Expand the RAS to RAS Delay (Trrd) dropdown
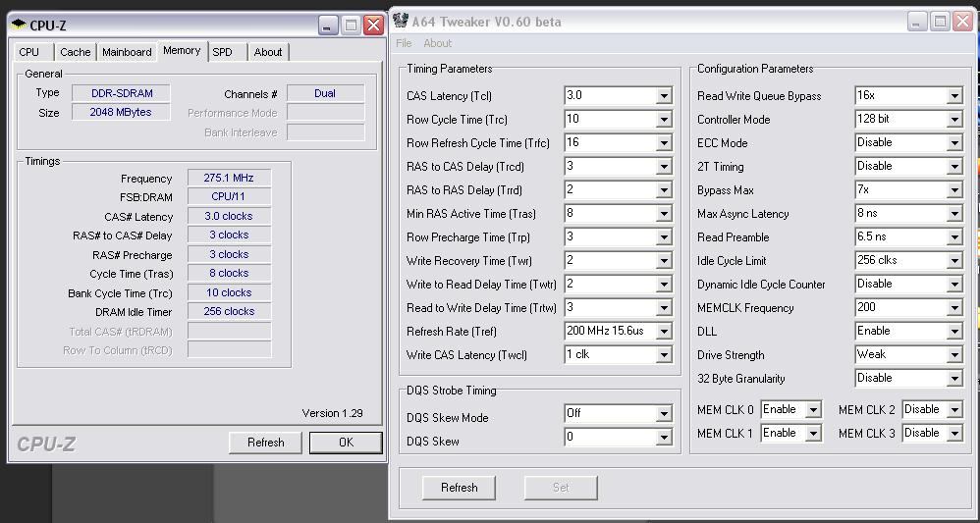This screenshot has width=980, height=523. coord(664,190)
